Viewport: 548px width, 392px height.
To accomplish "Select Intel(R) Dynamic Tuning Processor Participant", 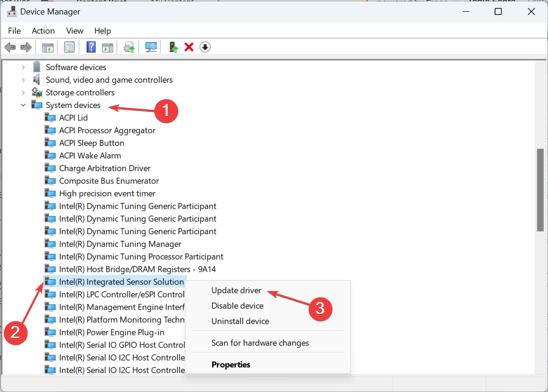I will pyautogui.click(x=141, y=257).
